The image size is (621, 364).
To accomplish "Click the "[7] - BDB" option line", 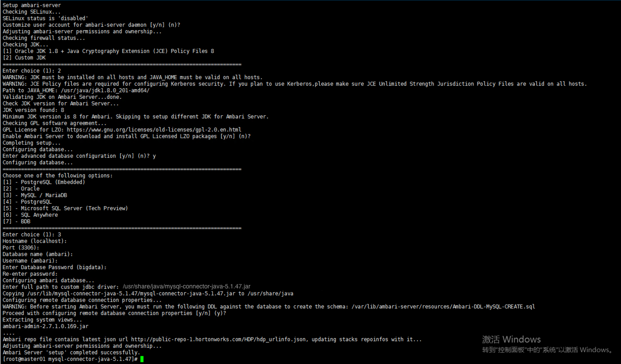I will coord(17,222).
